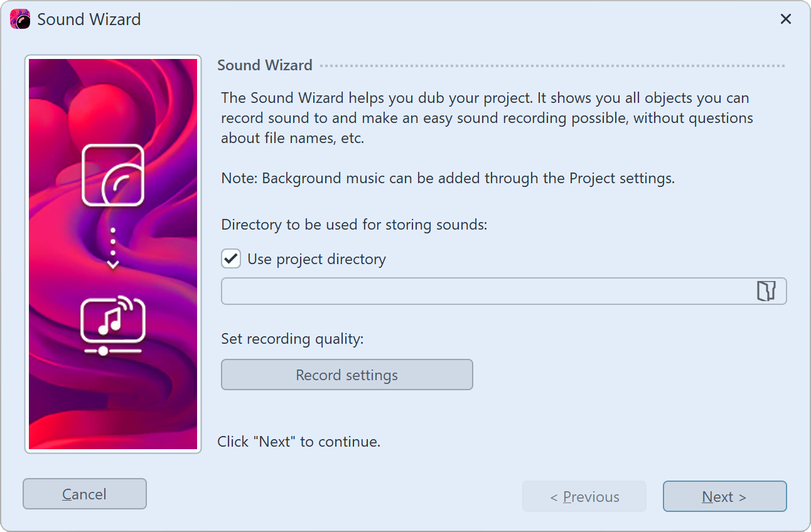The image size is (811, 532).
Task: Open the folder browser icon beside directory field
Action: 766,290
